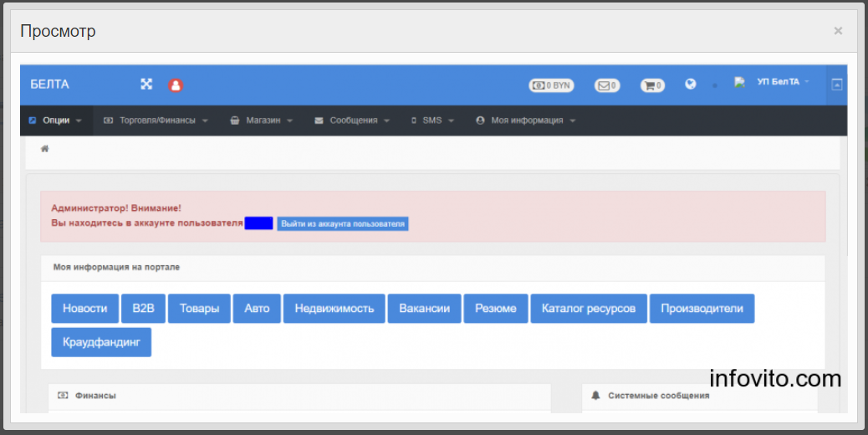Image resolution: width=868 pixels, height=435 pixels.
Task: Expand the Торговля/Финансы menu
Action: pos(156,120)
